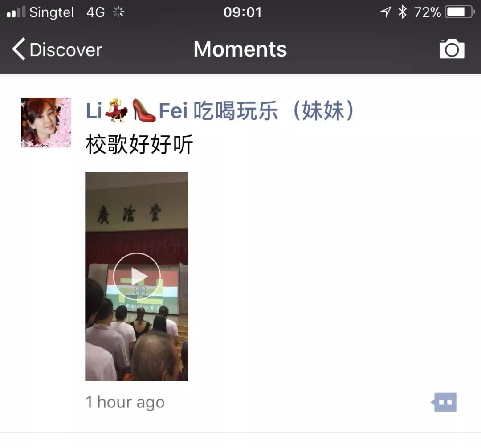481x448 pixels.
Task: Tap the '1 hour ago' timestamp
Action: pyautogui.click(x=125, y=402)
